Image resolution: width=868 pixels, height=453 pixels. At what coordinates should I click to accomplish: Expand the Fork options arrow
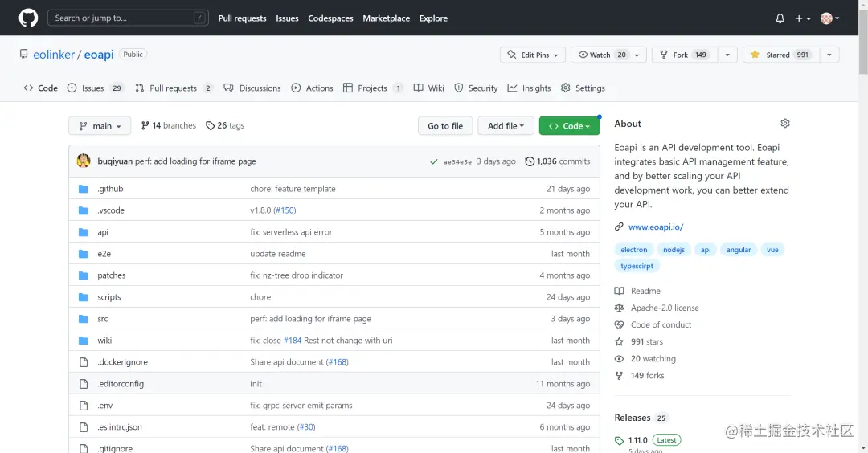(x=727, y=55)
